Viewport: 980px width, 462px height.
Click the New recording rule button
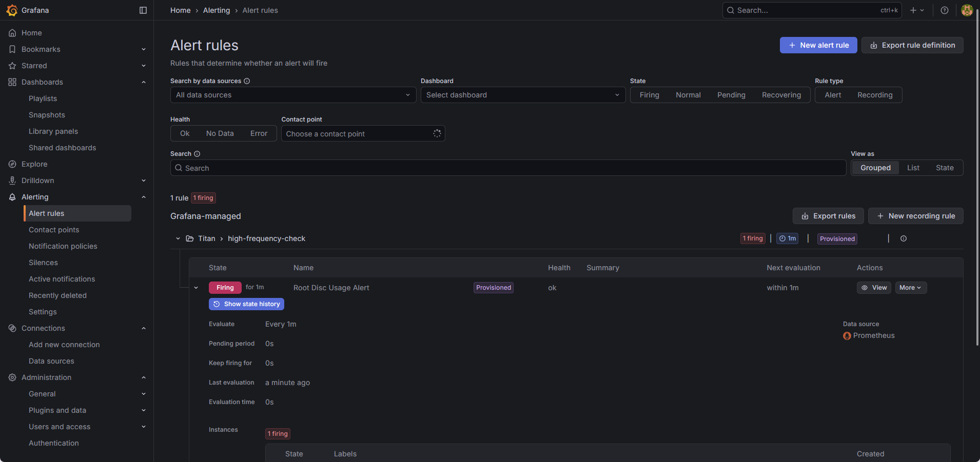[915, 216]
